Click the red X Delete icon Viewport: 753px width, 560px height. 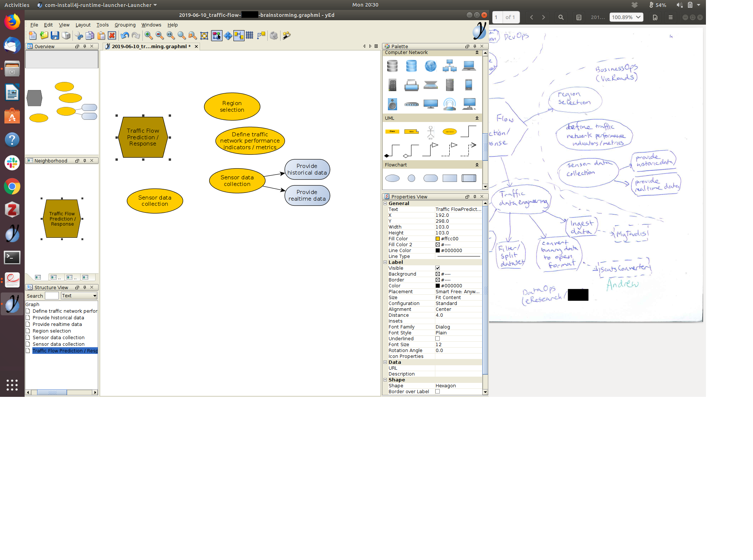112,36
